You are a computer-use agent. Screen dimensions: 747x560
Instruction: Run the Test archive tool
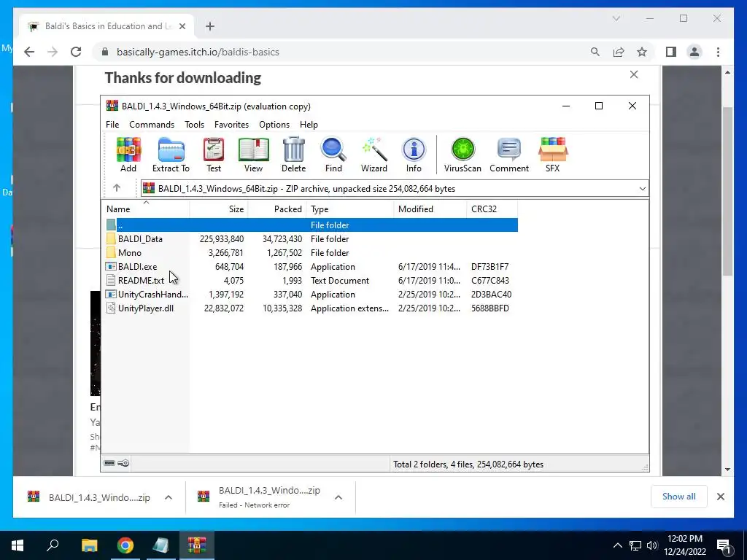[214, 155]
